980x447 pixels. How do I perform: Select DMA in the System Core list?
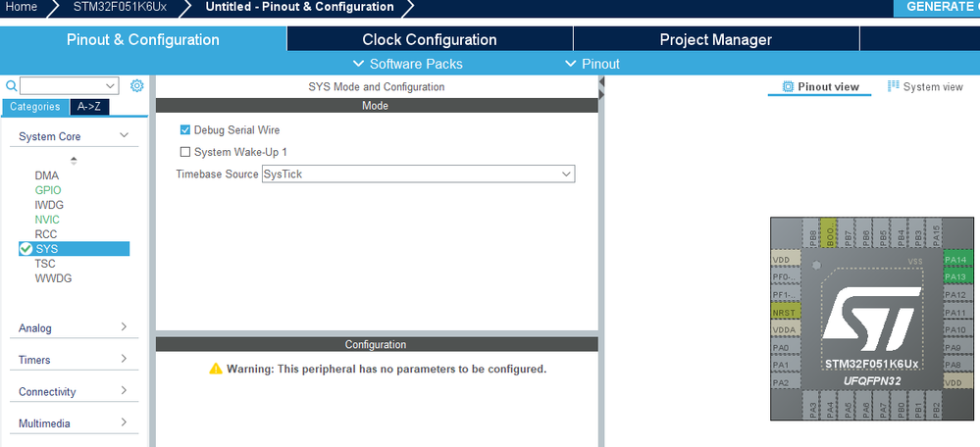pyautogui.click(x=47, y=175)
